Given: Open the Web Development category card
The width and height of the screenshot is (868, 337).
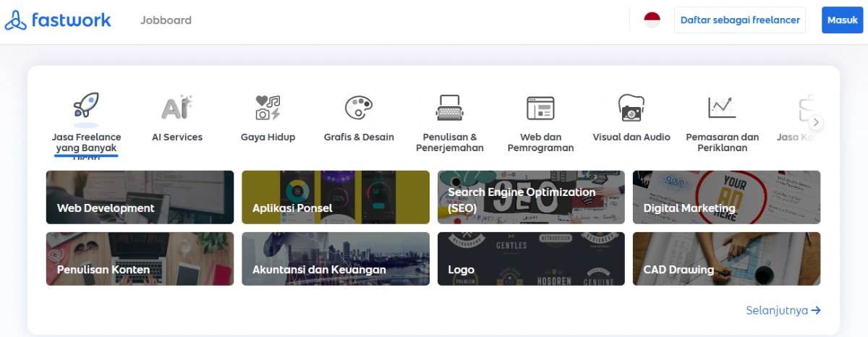Looking at the screenshot, I should (x=140, y=197).
